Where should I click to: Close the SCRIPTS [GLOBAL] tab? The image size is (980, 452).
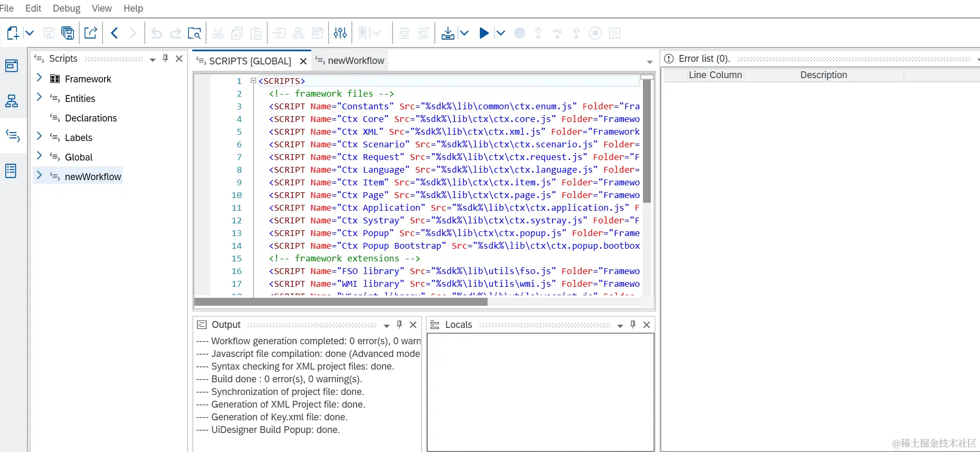(x=303, y=61)
